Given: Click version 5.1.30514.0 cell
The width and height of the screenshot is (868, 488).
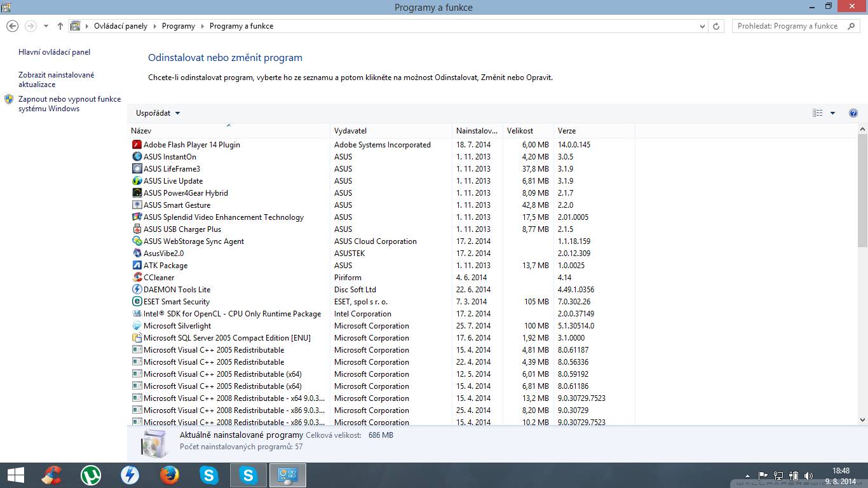Looking at the screenshot, I should pyautogui.click(x=576, y=326).
